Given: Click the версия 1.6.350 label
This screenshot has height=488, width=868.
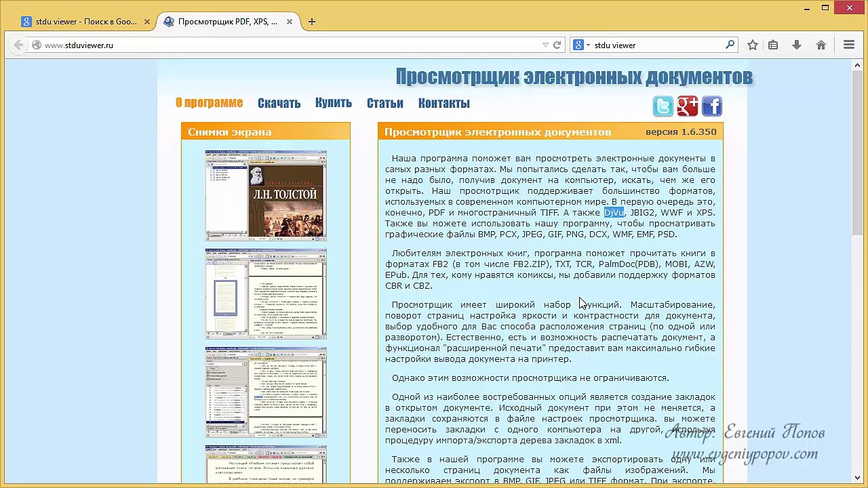Looking at the screenshot, I should [681, 131].
